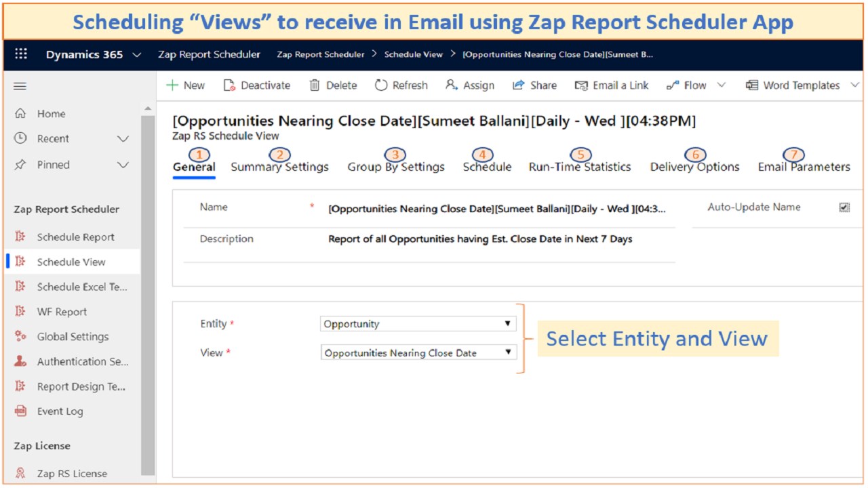Switch to the Email Parameters tab
The image size is (868, 488).
[804, 167]
